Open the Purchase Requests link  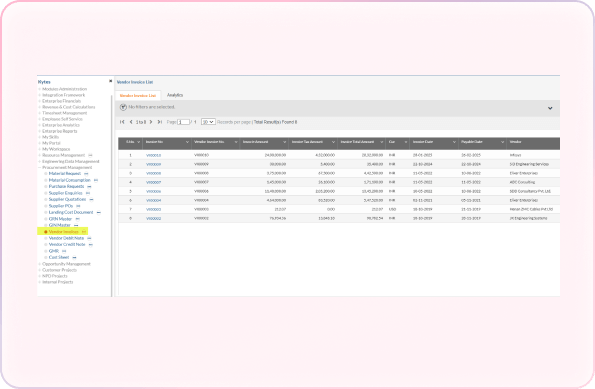point(66,187)
